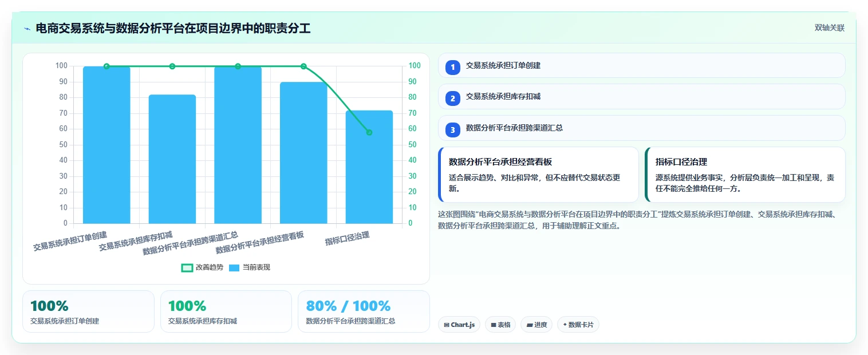Toggle the 改善趋势 legend item
The image size is (868, 355).
click(202, 267)
